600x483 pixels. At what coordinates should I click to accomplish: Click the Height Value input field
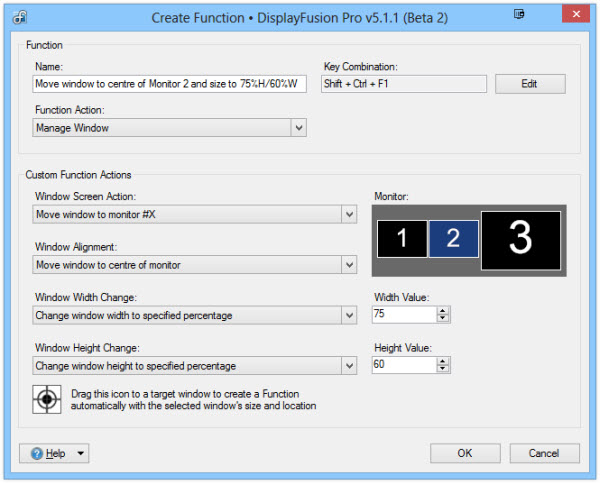(404, 365)
